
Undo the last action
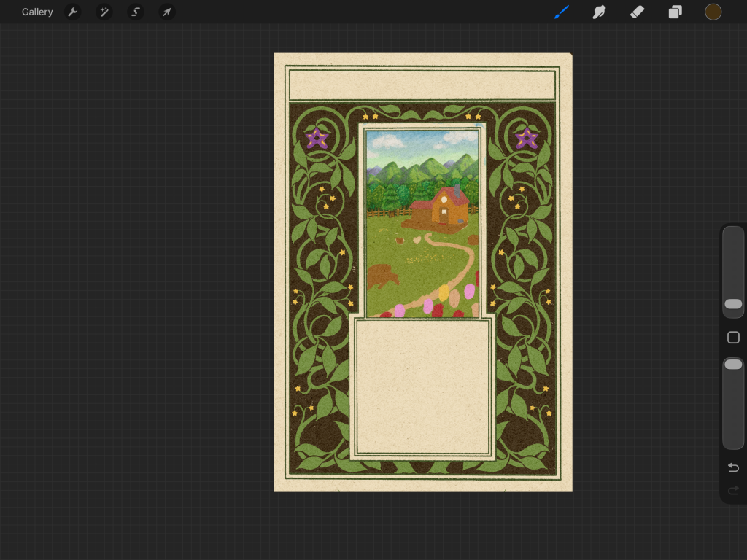click(733, 467)
